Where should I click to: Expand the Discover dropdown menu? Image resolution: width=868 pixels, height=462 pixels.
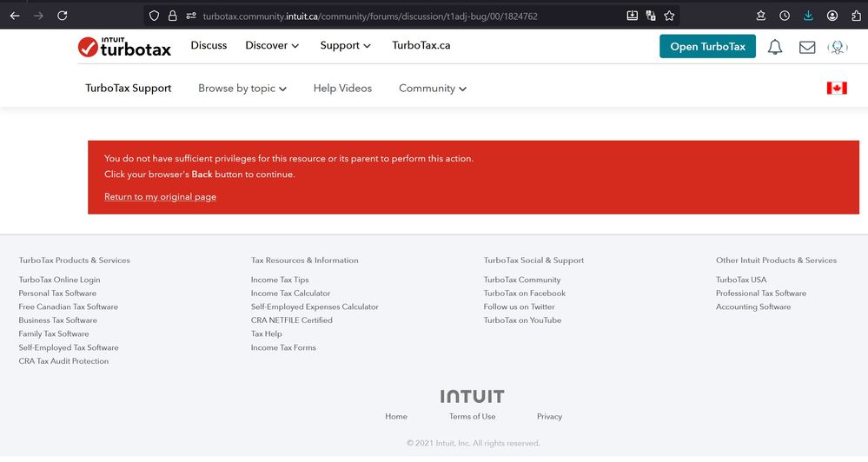click(272, 45)
